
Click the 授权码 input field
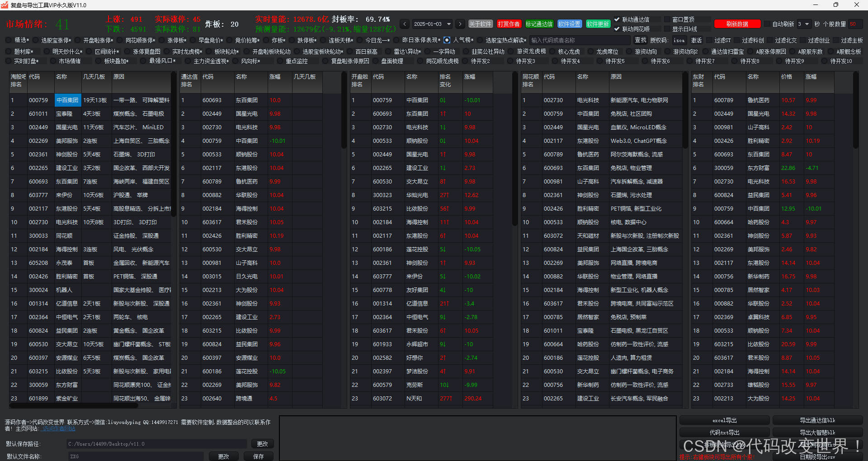tap(679, 40)
